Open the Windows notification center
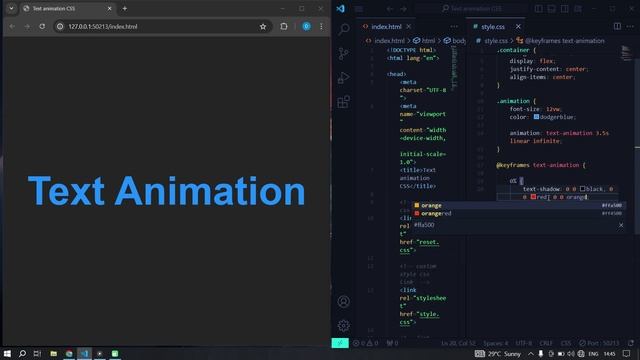 [x=627, y=354]
